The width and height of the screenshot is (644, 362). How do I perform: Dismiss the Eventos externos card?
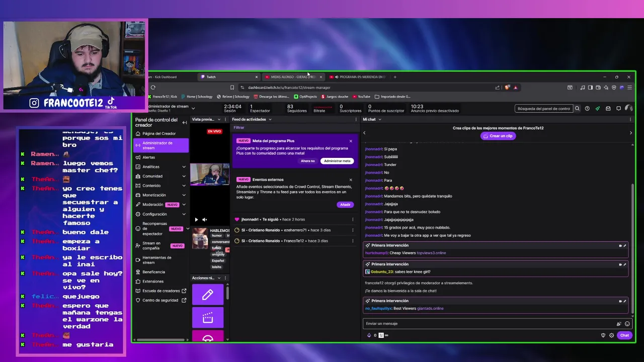[x=351, y=179]
